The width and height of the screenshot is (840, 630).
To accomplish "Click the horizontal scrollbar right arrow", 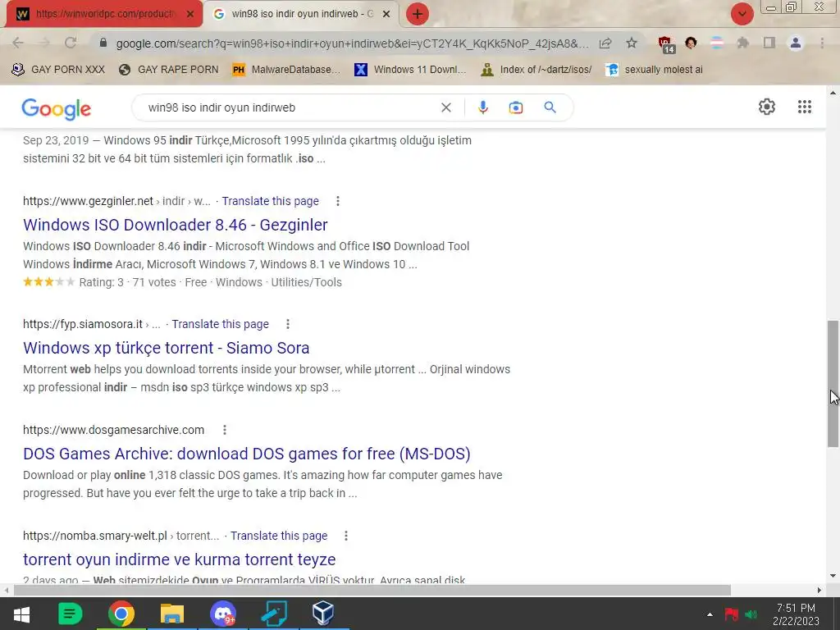I will (819, 590).
